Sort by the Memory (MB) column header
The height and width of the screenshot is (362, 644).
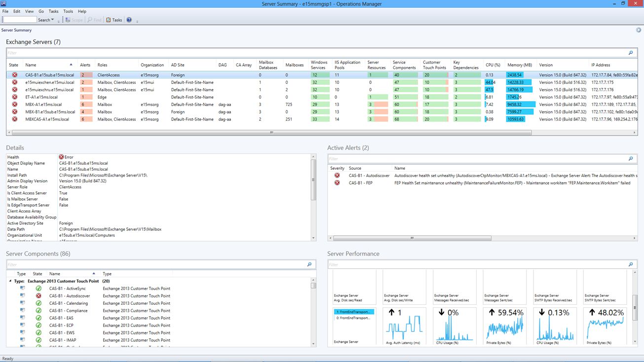click(x=520, y=65)
